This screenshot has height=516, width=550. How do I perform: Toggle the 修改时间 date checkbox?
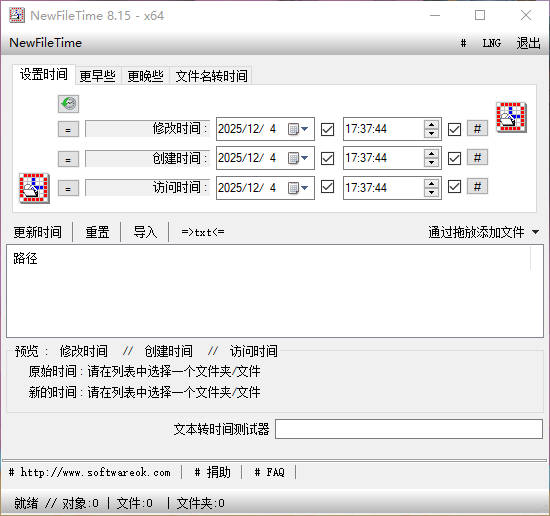[x=328, y=129]
